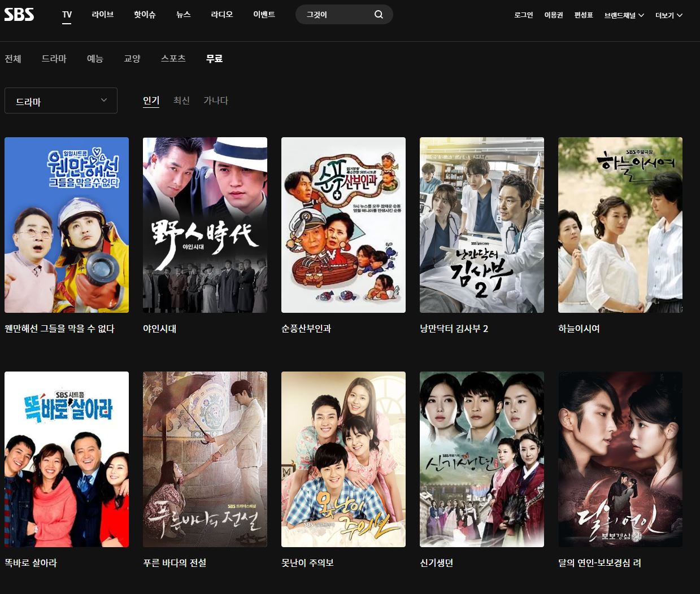The height and width of the screenshot is (594, 700).
Task: Click title text 못난이 주의보
Action: click(x=307, y=563)
